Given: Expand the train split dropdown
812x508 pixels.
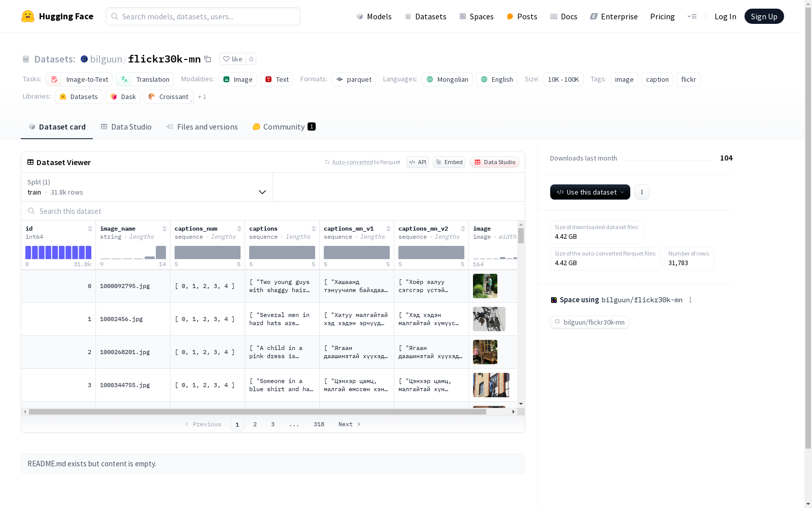Looking at the screenshot, I should (147, 187).
